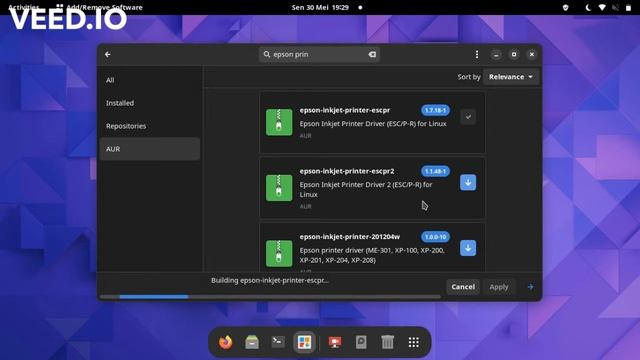
Task: Open the Relevance sort dropdown
Action: coord(511,77)
